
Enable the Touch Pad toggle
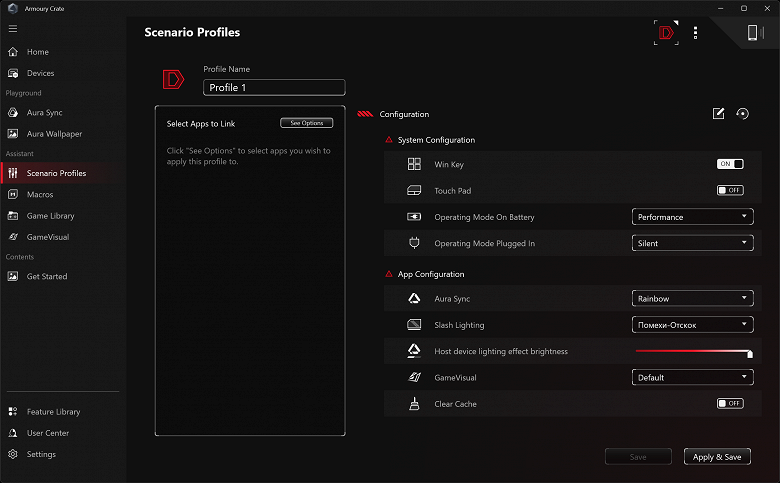pos(730,190)
